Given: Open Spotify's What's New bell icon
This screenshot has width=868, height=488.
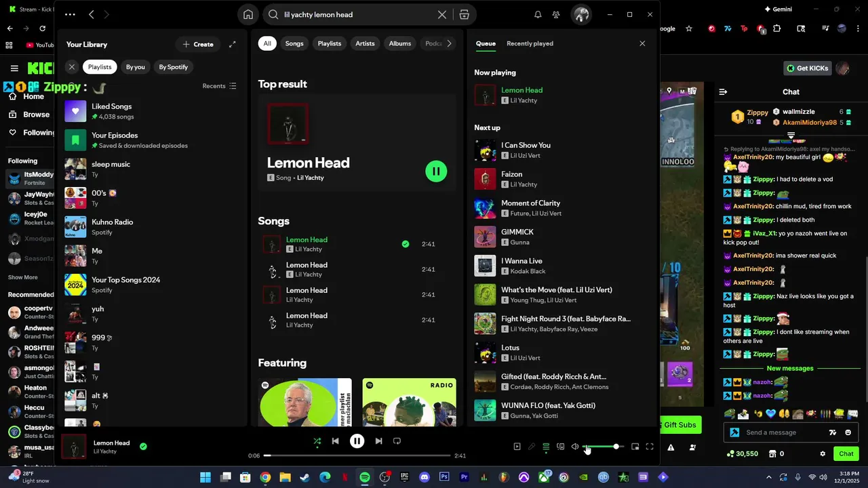Looking at the screenshot, I should [x=538, y=14].
